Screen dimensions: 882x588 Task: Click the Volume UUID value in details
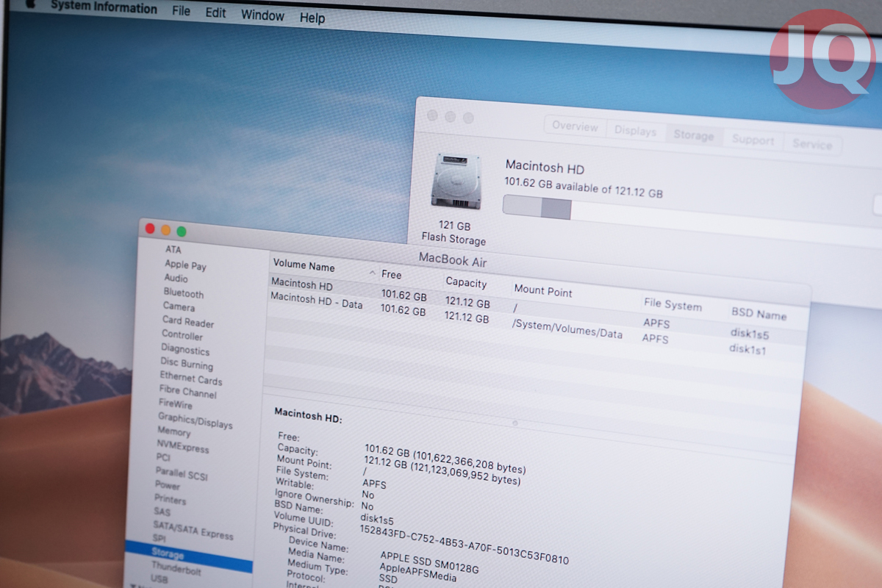(x=464, y=545)
